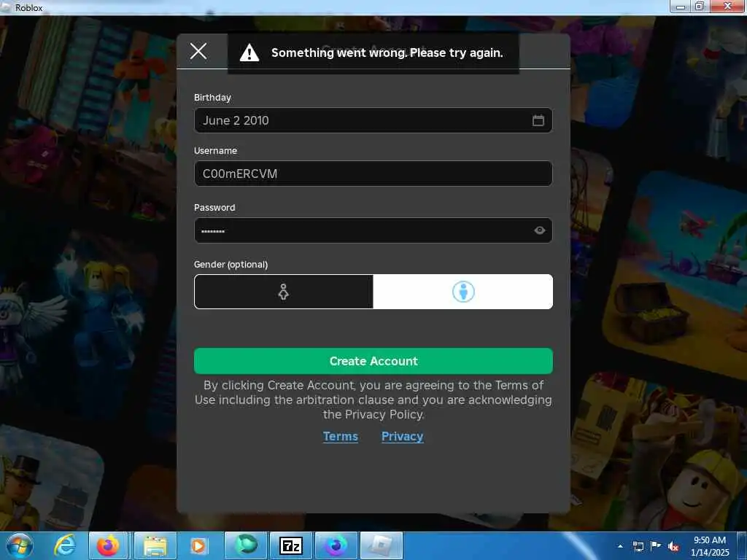Click the Birthday field showing June 2 2010
This screenshot has width=747, height=560.
click(x=373, y=120)
